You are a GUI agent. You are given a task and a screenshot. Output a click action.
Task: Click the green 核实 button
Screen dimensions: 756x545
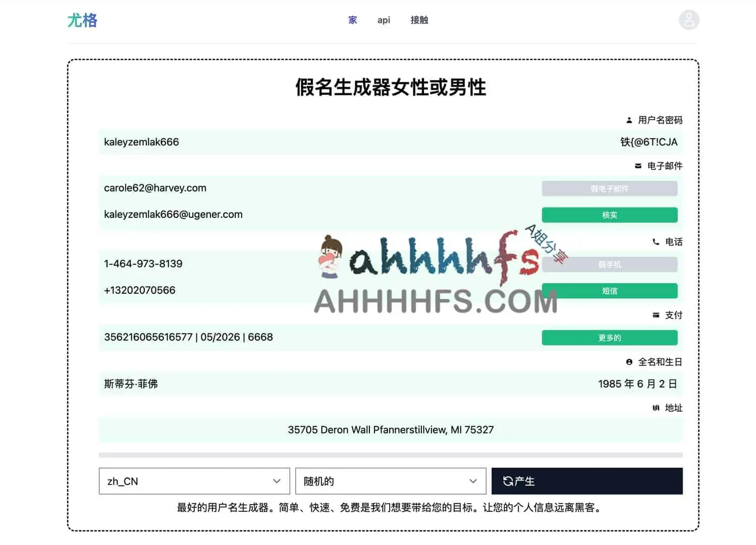(609, 214)
